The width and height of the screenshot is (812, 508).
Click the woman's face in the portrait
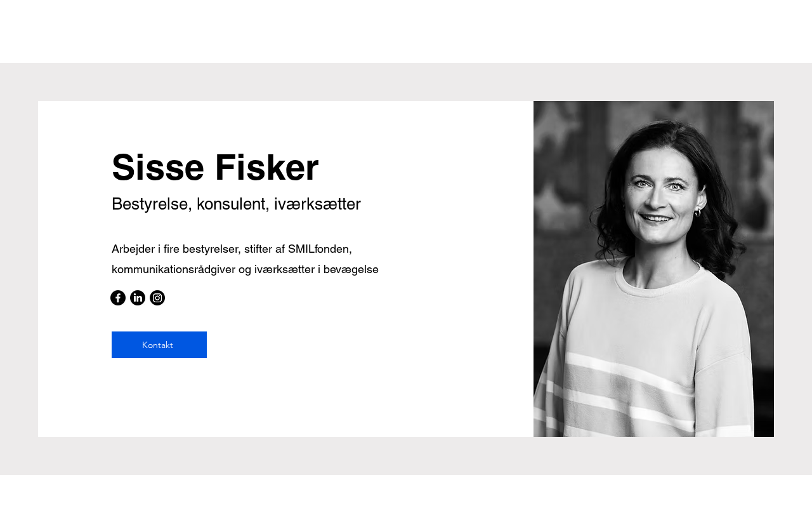coord(657,190)
